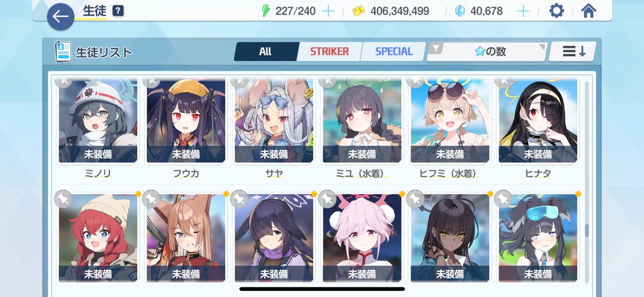Tap the back arrow button

pos(60,17)
